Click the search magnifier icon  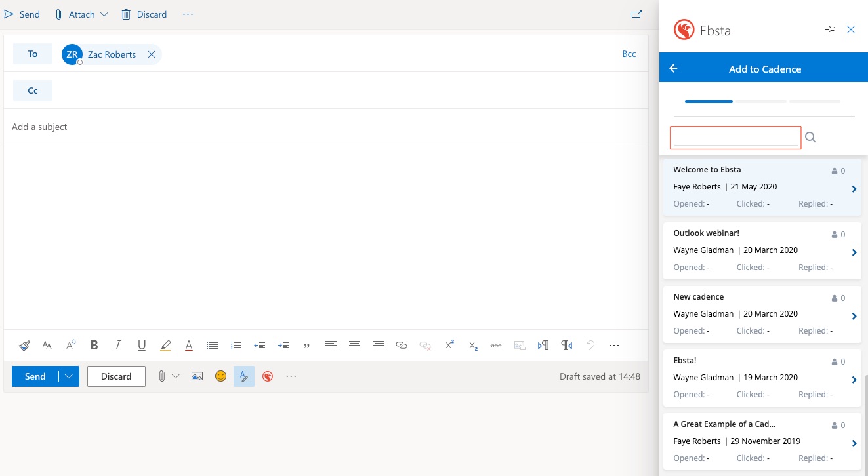coord(810,137)
